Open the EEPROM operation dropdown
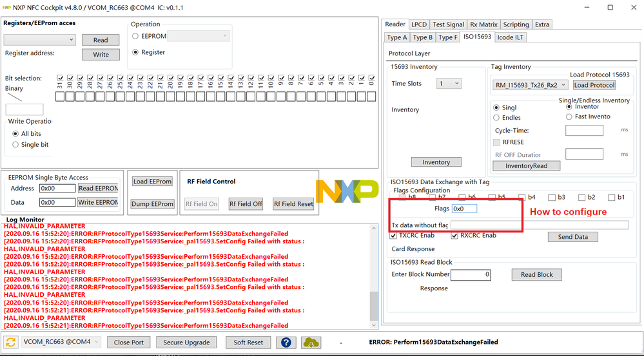644x356 pixels. pyautogui.click(x=199, y=36)
